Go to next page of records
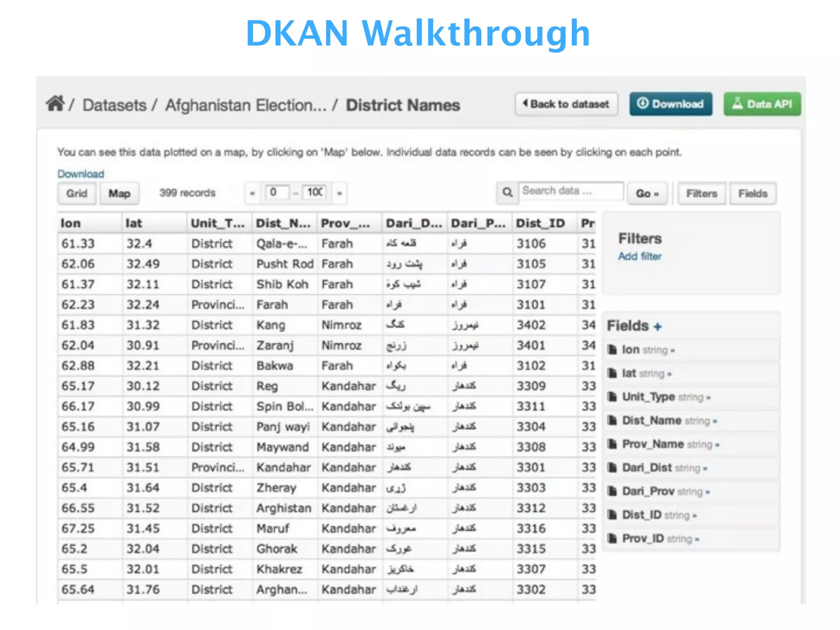840x630 pixels. click(340, 193)
